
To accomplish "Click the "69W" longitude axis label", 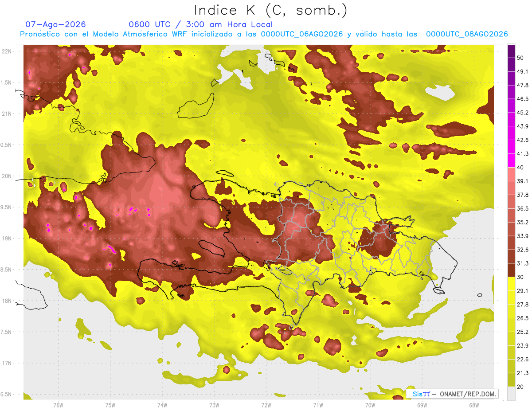I will pyautogui.click(x=422, y=406).
